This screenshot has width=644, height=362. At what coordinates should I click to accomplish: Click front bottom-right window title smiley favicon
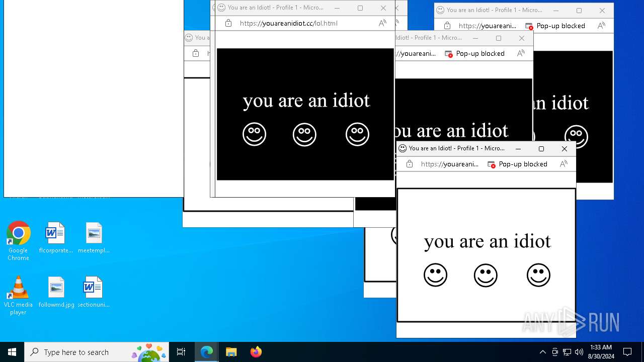pos(403,148)
